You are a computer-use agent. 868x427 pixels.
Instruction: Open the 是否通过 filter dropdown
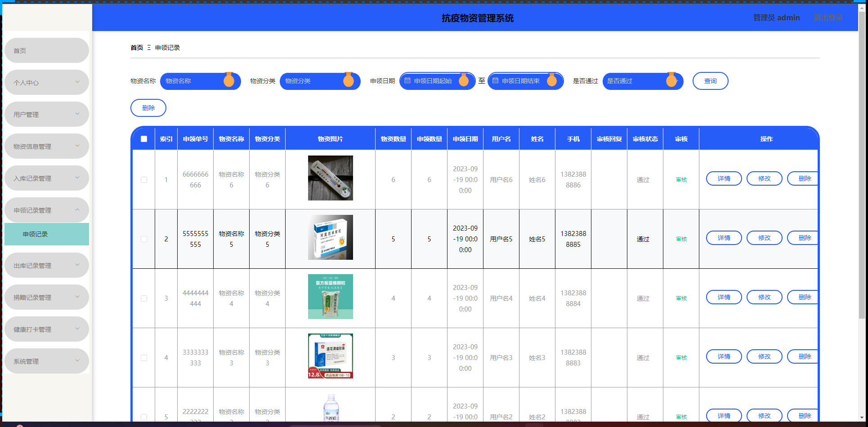pos(643,81)
